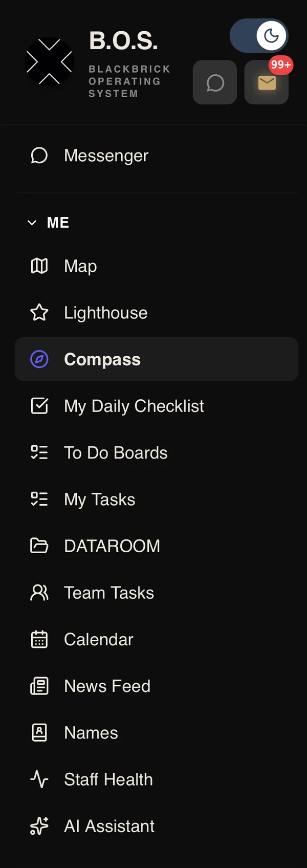Image resolution: width=307 pixels, height=868 pixels.
Task: Click the Team Tasks people icon
Action: pos(39,593)
